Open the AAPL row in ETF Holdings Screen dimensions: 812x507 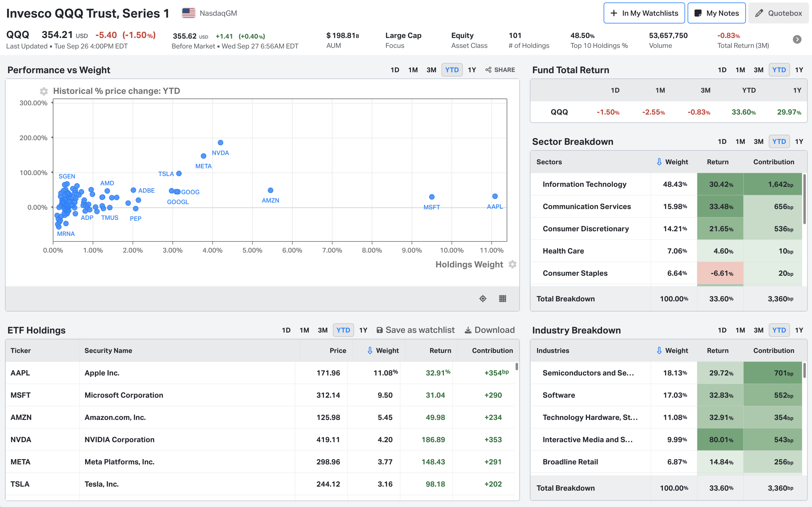[x=260, y=373]
